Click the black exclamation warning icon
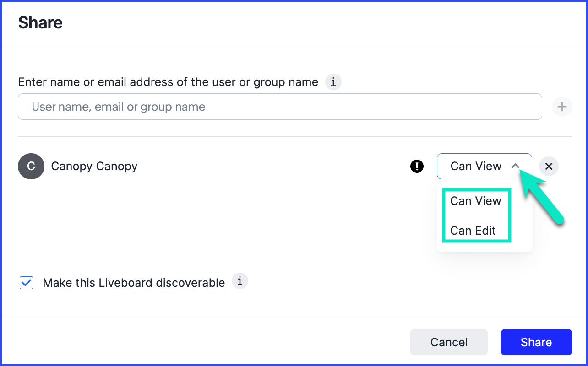The width and height of the screenshot is (588, 366). [x=417, y=167]
